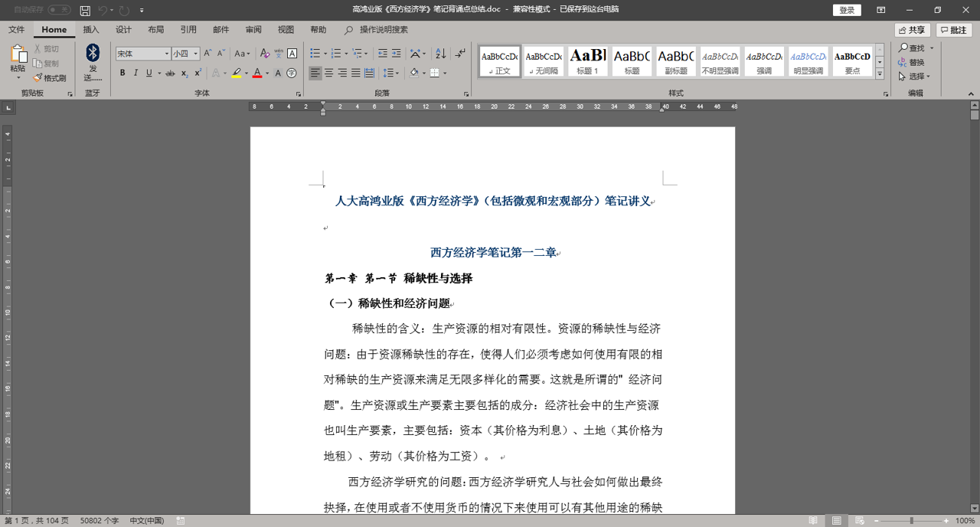The width and height of the screenshot is (980, 527).
Task: Center-align the paragraph text
Action: [329, 74]
